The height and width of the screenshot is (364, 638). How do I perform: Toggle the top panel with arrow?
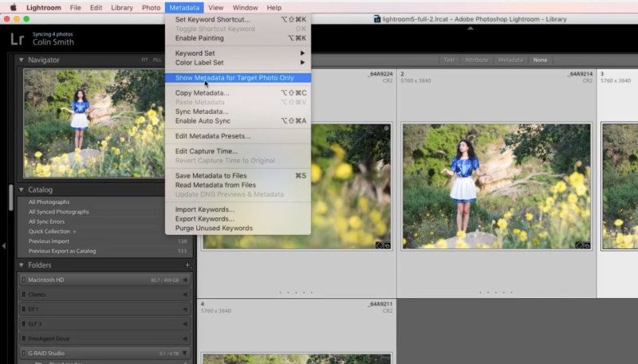point(471,29)
